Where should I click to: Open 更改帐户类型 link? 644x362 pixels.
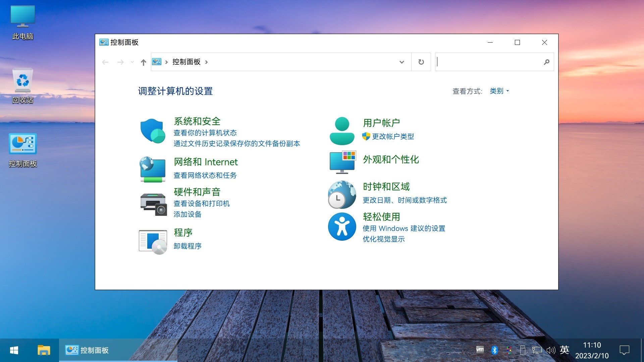(x=393, y=136)
